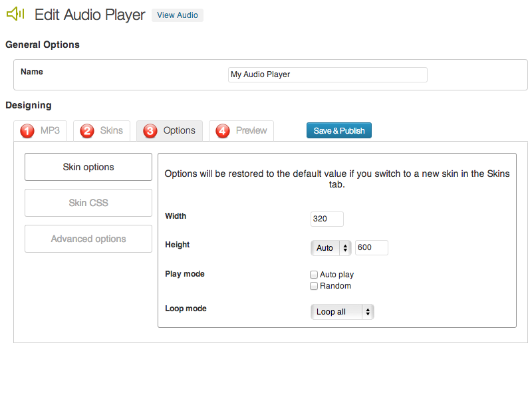
Task: Click the red number 3 badge on Options
Action: [150, 131]
